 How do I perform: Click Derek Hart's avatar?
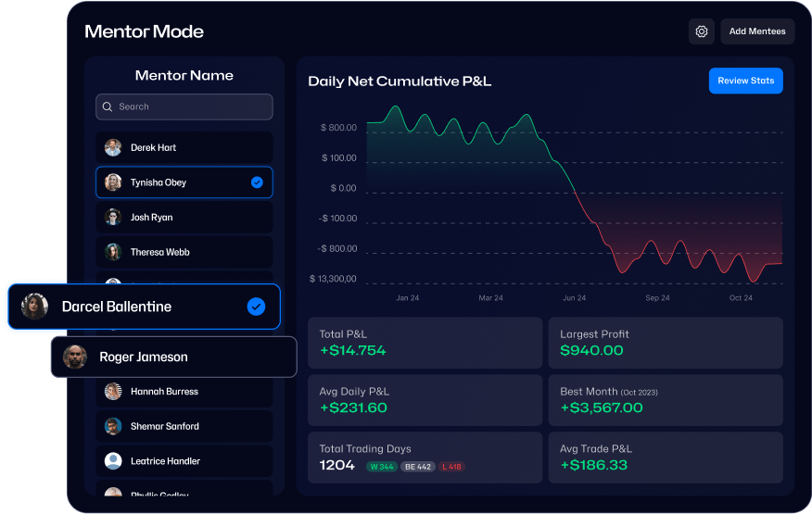tap(113, 148)
